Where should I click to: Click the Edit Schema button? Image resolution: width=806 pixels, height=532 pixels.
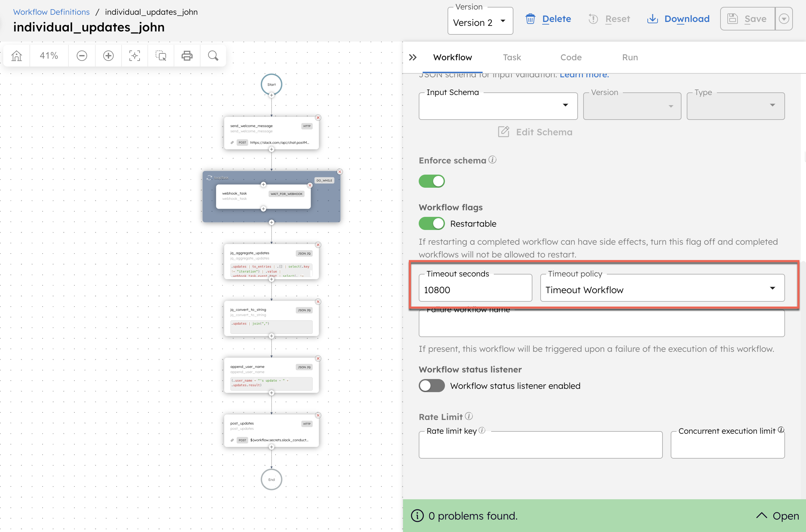(535, 132)
